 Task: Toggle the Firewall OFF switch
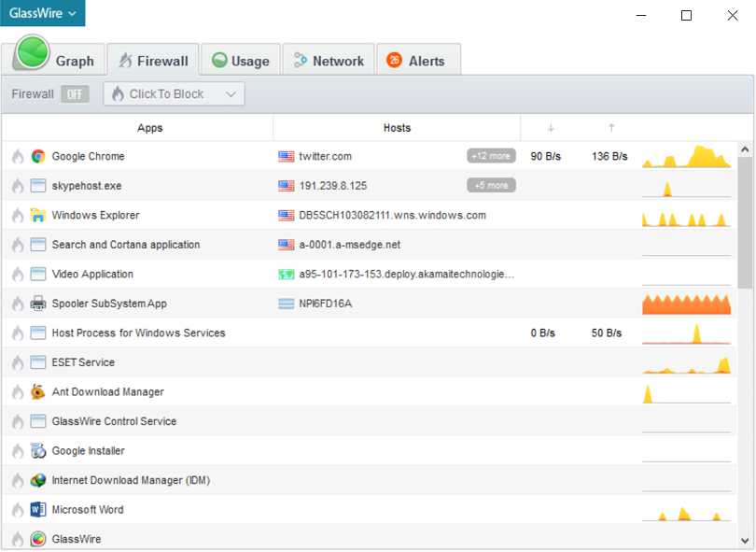pyautogui.click(x=75, y=94)
